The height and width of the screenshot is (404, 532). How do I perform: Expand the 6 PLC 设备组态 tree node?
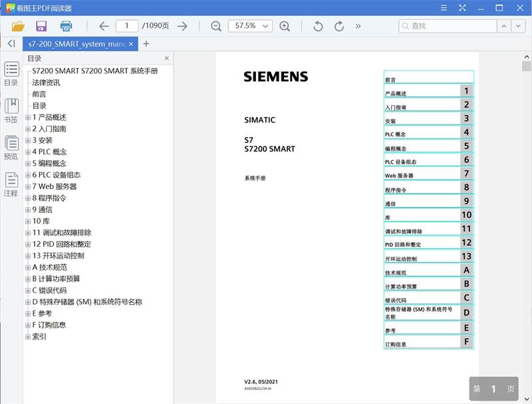pos(28,175)
